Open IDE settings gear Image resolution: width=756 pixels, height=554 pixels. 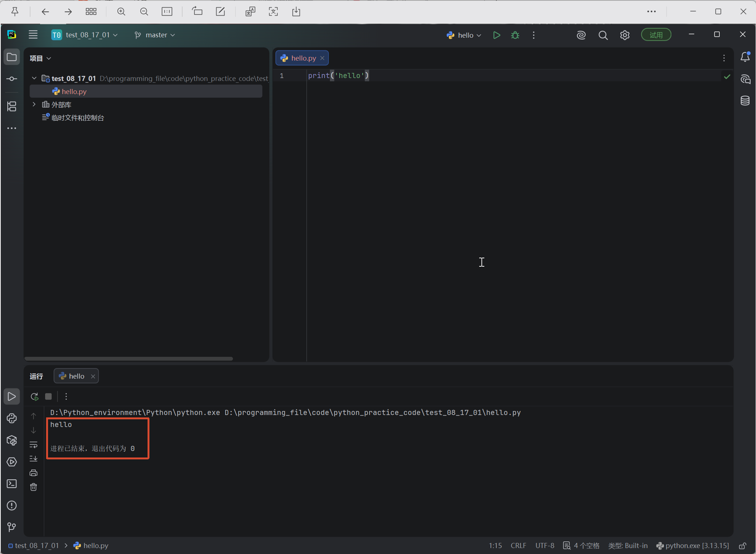click(625, 35)
